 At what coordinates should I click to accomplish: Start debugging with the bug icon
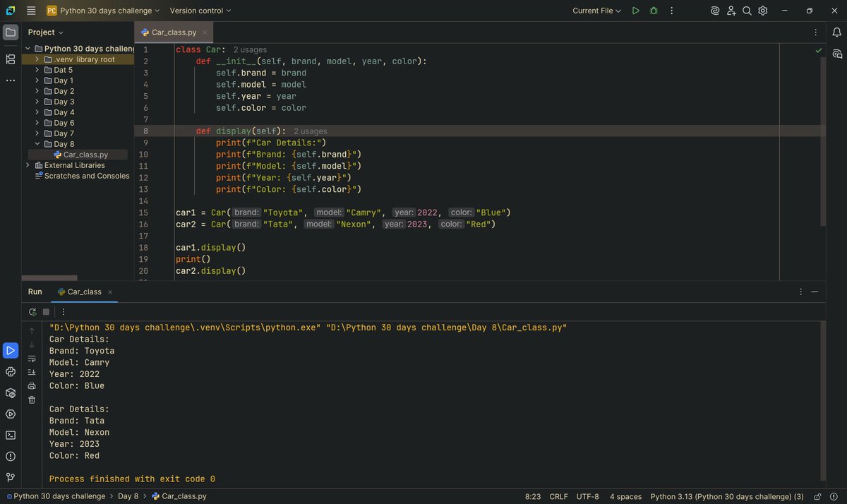[654, 11]
